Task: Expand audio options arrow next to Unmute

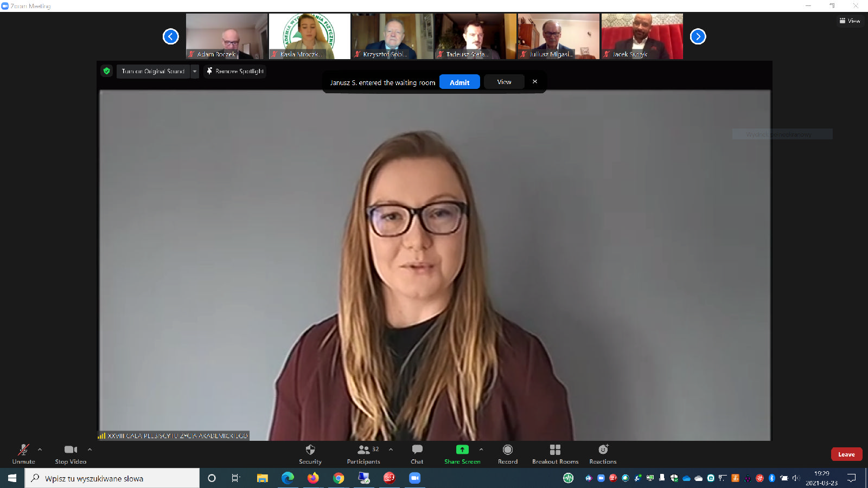Action: click(40, 450)
